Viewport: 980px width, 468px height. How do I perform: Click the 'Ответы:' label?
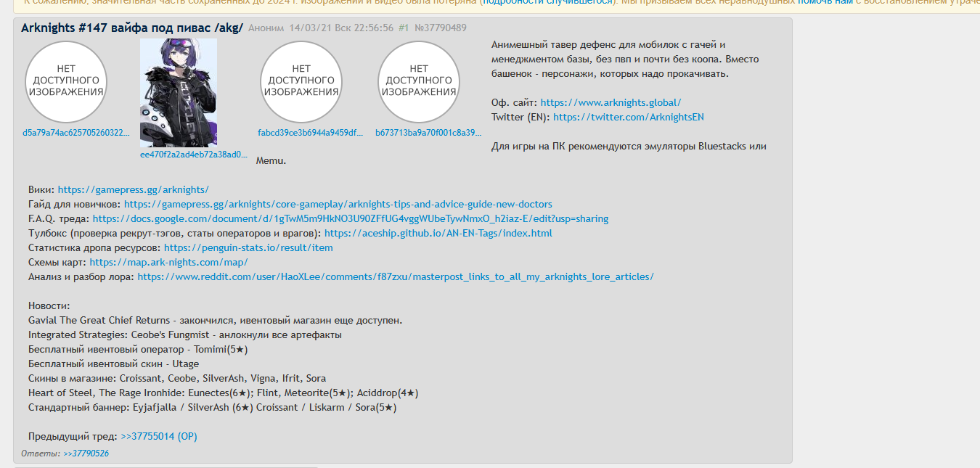coord(41,453)
